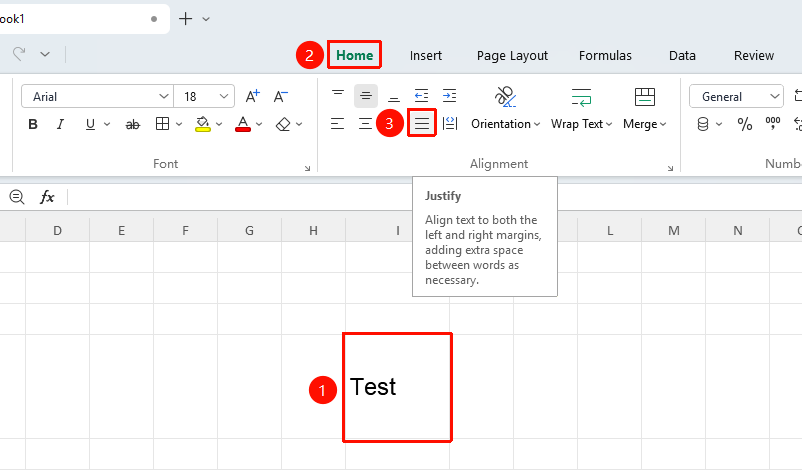Click the currency format icon
This screenshot has width=802, height=470.
(703, 124)
